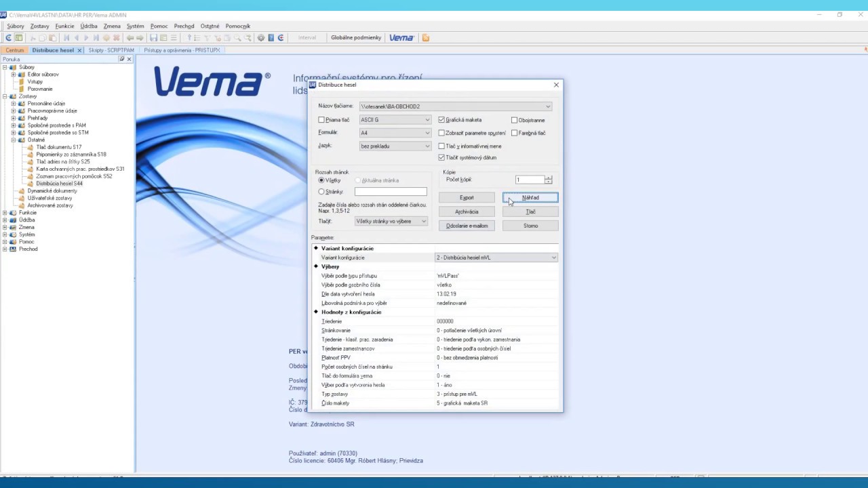This screenshot has width=868, height=488.
Task: Close the Ponuka side panel
Action: 130,59
